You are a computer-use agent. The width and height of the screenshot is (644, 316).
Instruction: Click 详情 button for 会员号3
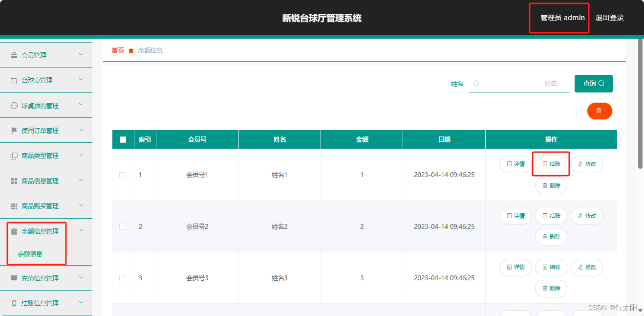pyautogui.click(x=515, y=267)
